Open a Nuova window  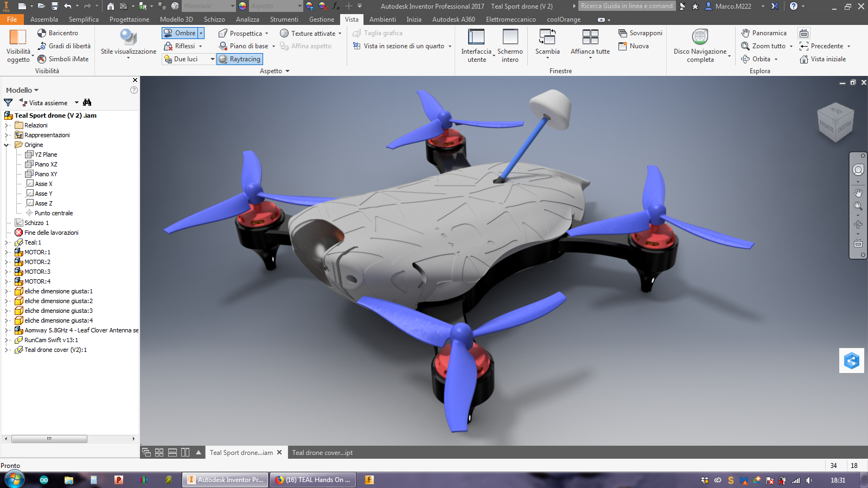tap(634, 46)
